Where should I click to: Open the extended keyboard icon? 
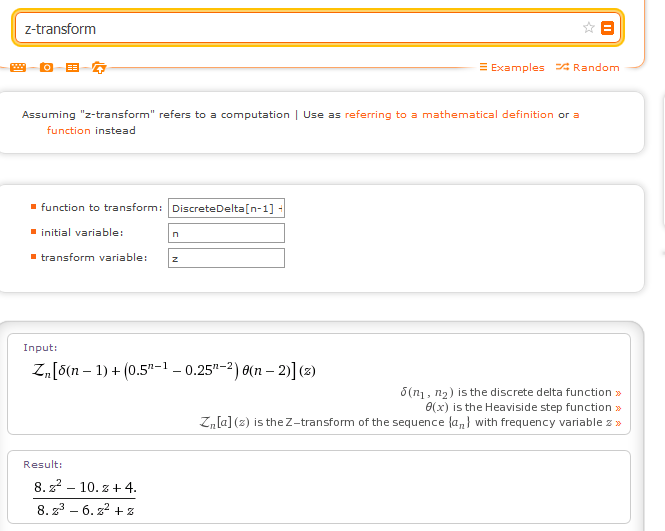click(x=17, y=67)
